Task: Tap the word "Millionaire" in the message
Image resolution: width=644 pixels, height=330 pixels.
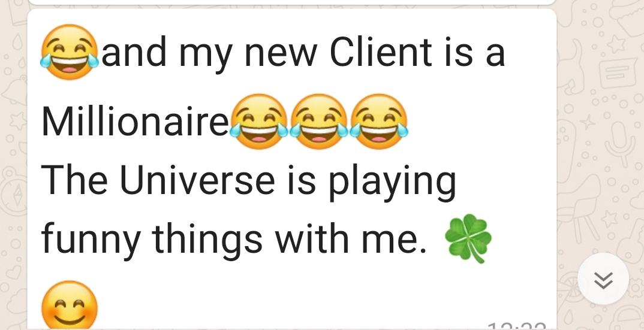Action: point(135,121)
